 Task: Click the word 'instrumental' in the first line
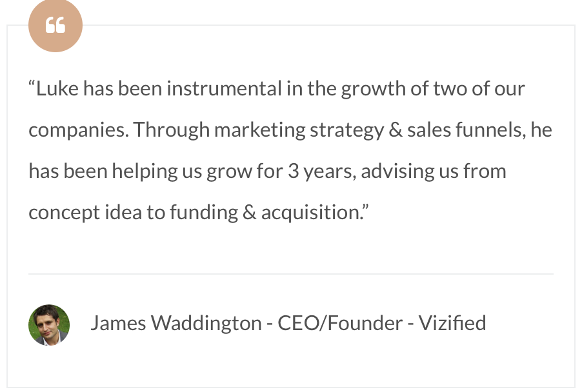224,89
